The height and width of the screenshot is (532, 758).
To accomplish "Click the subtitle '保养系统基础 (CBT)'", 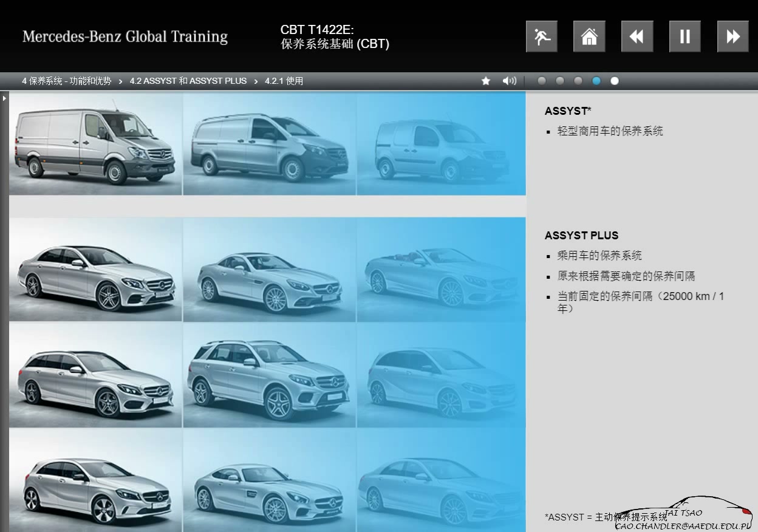I will point(335,44).
